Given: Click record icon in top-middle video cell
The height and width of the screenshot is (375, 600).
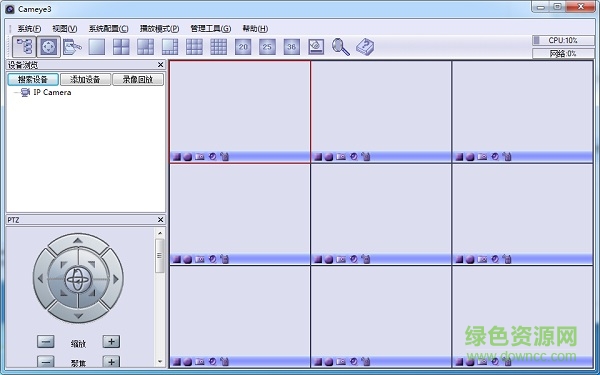Looking at the screenshot, I should [329, 157].
